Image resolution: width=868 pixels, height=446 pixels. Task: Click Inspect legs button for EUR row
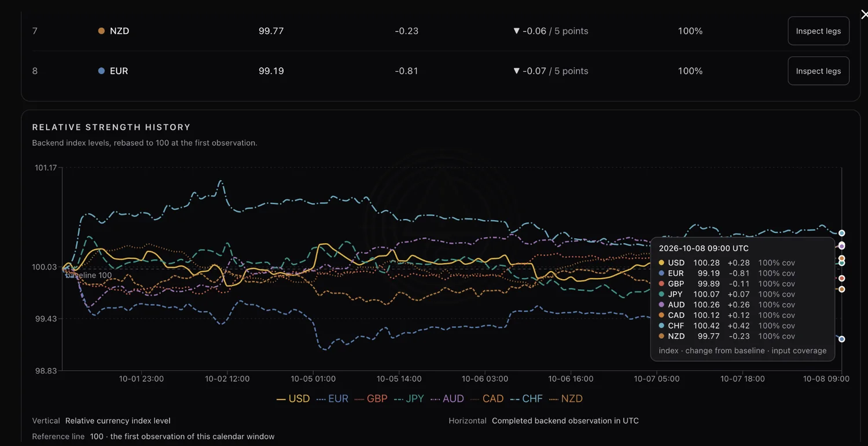coord(818,71)
